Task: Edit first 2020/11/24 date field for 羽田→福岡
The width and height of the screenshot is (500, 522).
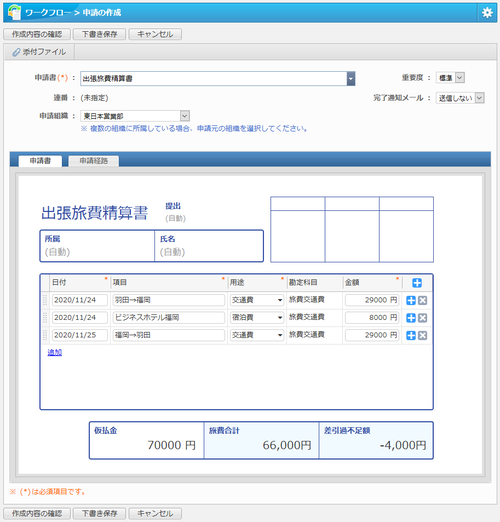Action: 80,300
